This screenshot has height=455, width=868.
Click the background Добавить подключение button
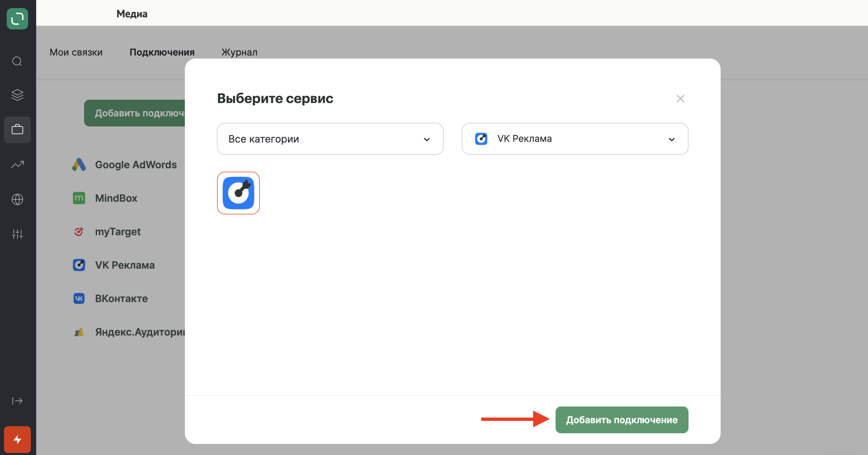pos(134,113)
